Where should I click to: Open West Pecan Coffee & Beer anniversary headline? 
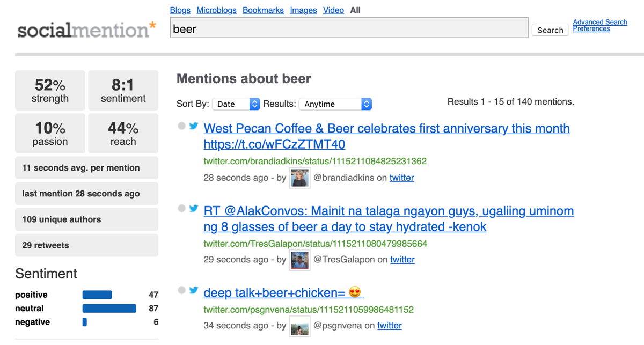[387, 136]
